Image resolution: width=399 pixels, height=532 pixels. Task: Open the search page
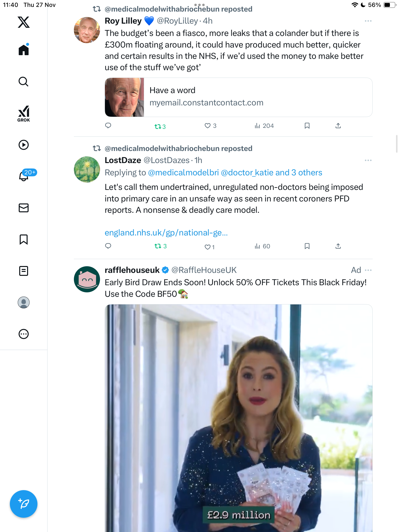point(24,82)
